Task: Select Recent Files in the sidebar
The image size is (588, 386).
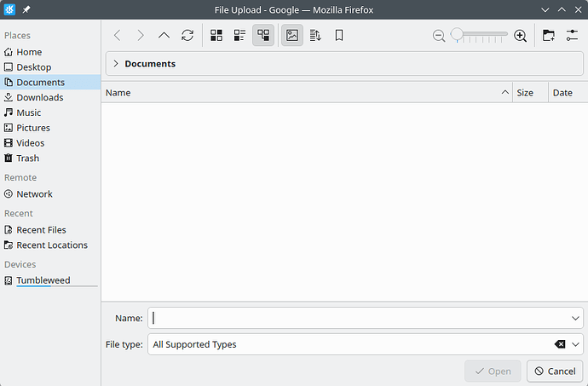Action: (41, 229)
